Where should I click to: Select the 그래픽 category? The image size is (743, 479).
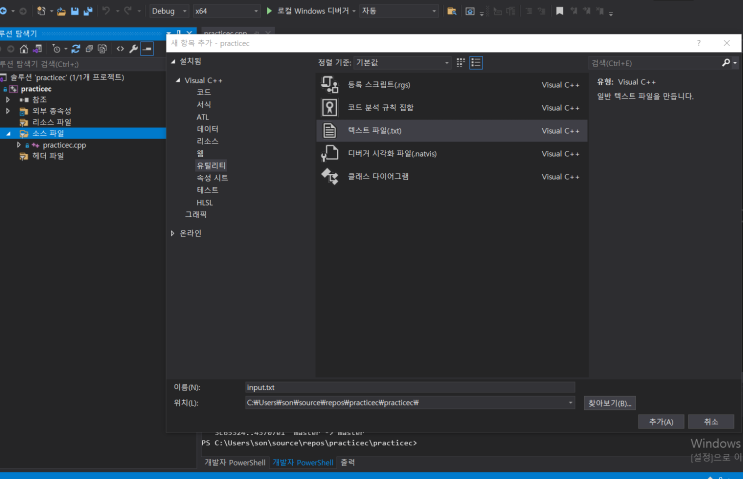point(196,215)
